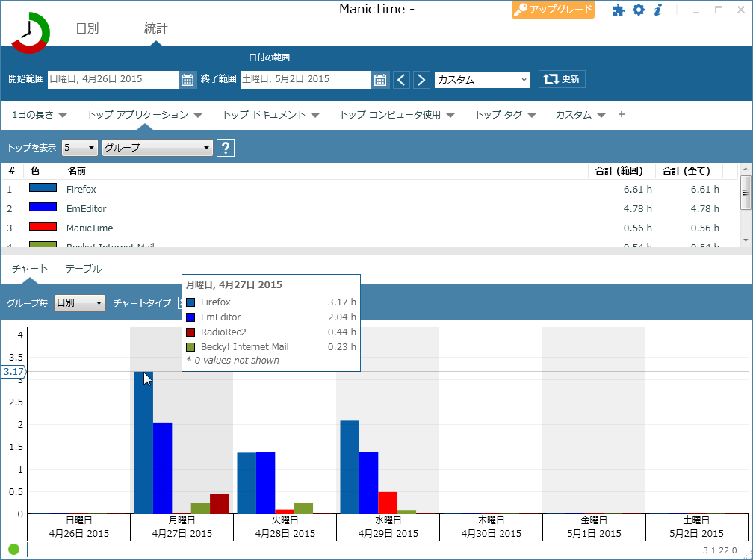Screen dimensions: 753x560
Task: Click the red bar for 4月29日
Action: pos(388,503)
